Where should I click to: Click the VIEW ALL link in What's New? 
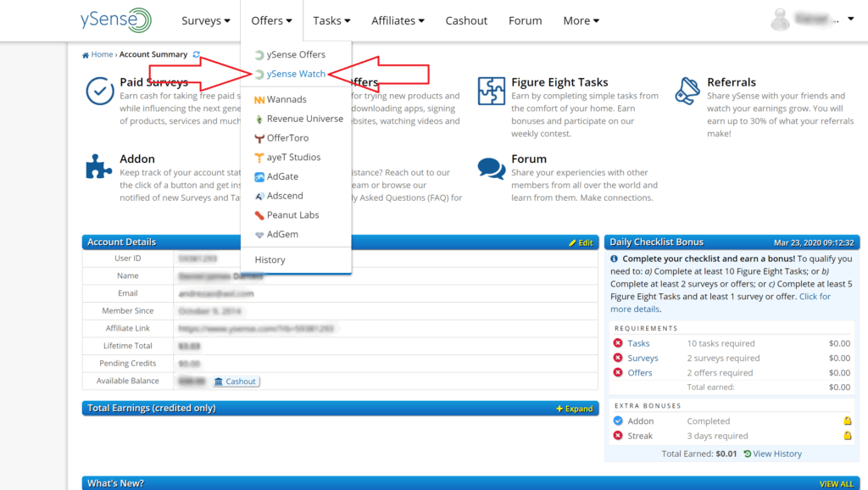pos(837,484)
